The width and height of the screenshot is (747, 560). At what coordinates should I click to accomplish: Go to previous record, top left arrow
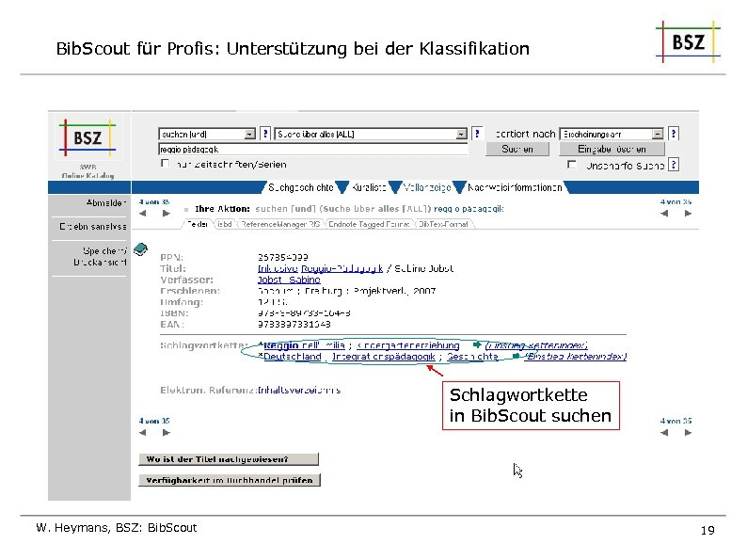(143, 214)
